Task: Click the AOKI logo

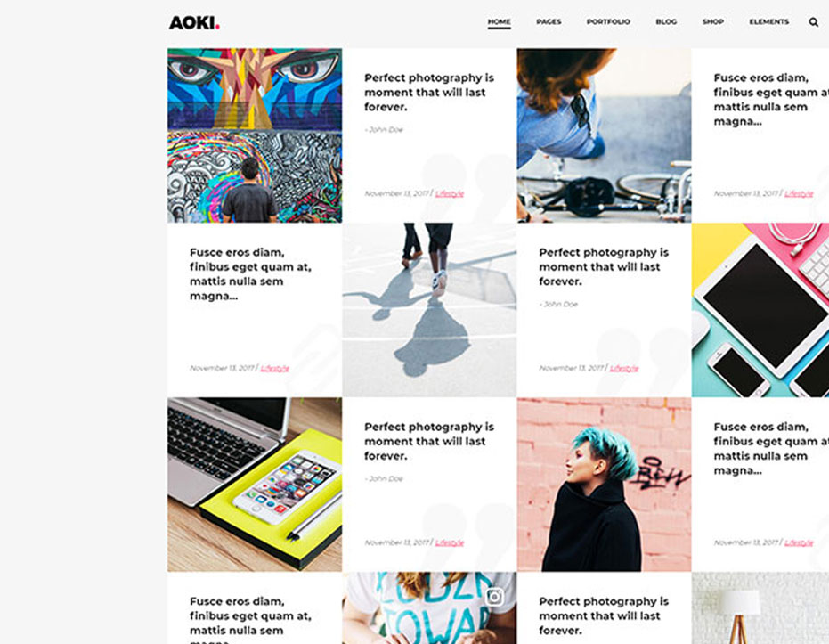Action: tap(194, 23)
